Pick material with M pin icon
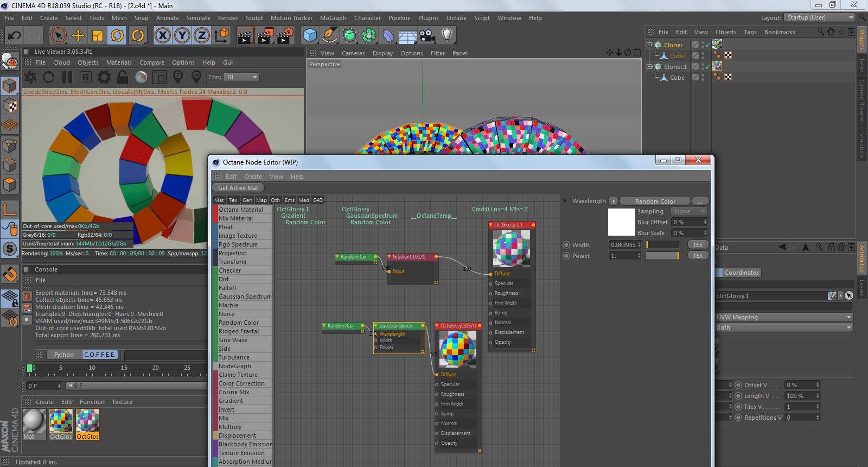This screenshot has height=467, width=868. (196, 77)
